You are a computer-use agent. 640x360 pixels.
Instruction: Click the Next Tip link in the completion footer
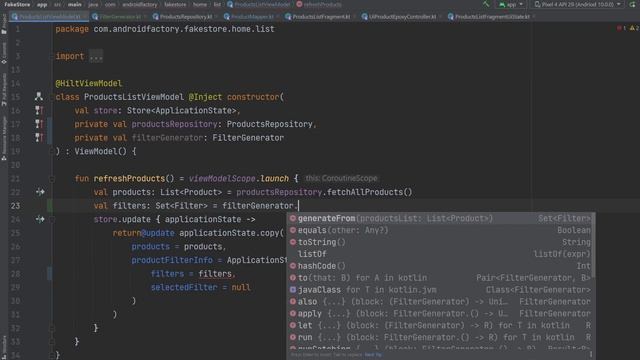(373, 355)
